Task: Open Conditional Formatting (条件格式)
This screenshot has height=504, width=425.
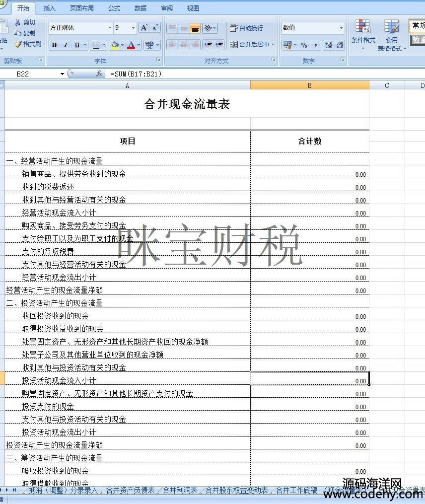Action: point(363,34)
